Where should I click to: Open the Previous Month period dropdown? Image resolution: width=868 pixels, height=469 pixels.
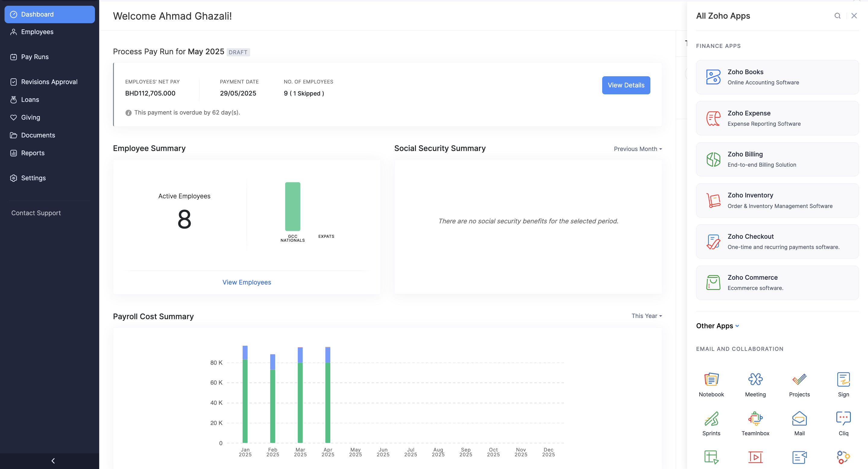pyautogui.click(x=637, y=149)
